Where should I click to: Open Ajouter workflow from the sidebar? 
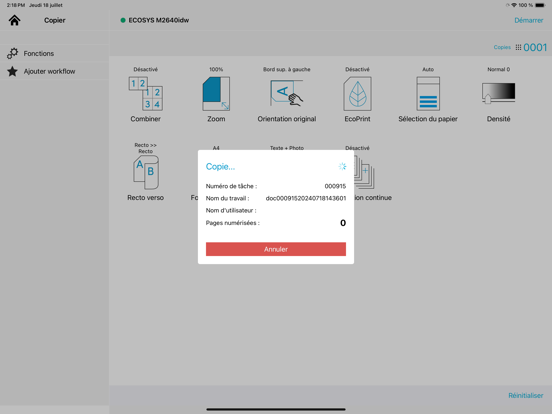(x=55, y=71)
